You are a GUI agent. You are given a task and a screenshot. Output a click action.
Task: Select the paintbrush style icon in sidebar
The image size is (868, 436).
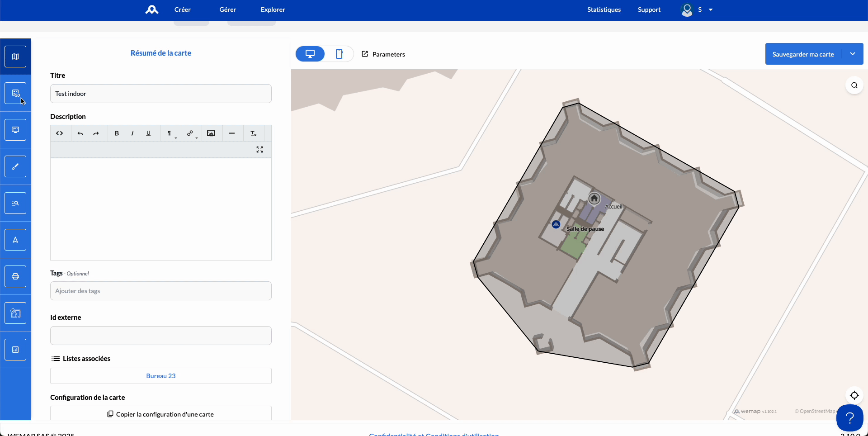[15, 166]
